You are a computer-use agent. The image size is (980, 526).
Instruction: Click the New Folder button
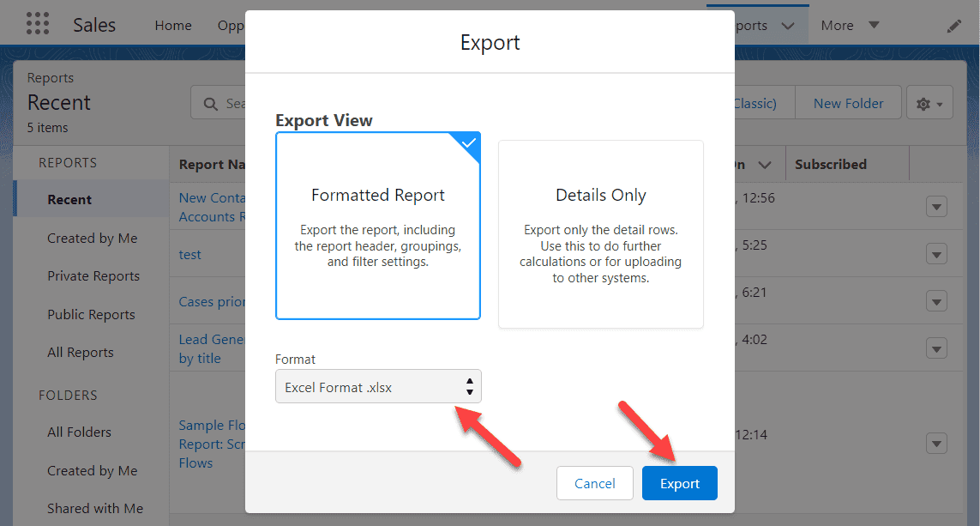coord(848,103)
